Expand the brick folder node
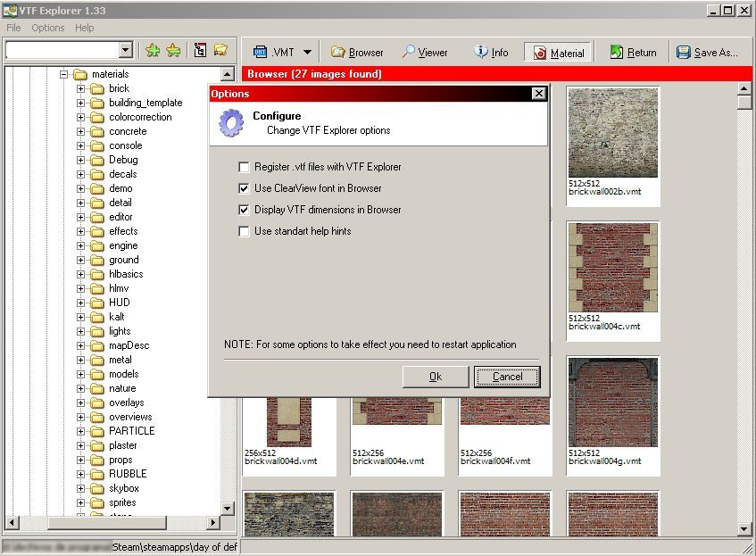The image size is (756, 556). [x=80, y=88]
